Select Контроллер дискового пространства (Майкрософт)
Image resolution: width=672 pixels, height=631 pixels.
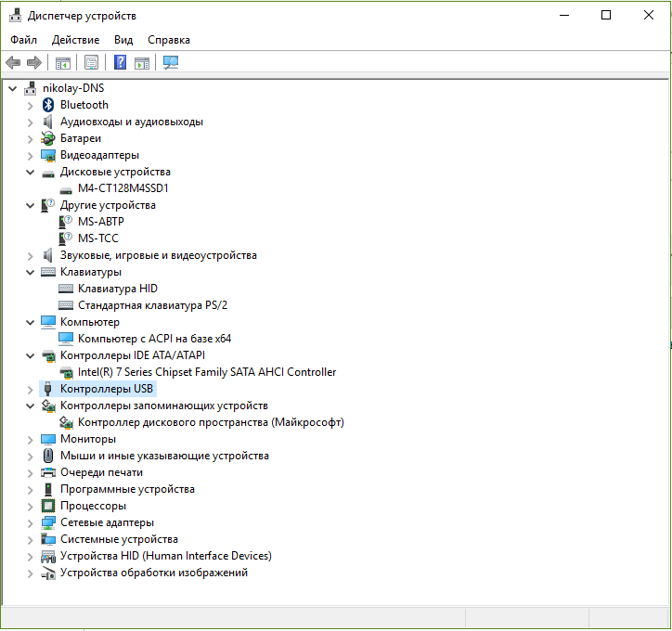pos(211,423)
